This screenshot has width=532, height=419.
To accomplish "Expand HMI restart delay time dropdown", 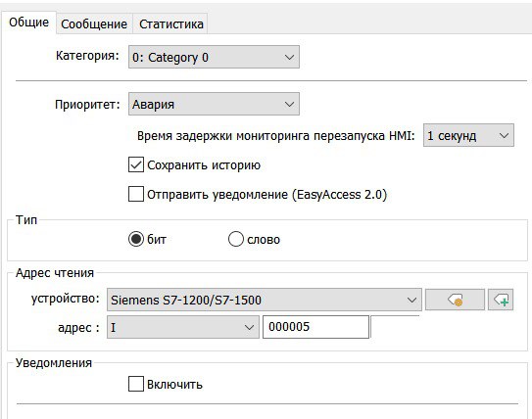I will 468,135.
